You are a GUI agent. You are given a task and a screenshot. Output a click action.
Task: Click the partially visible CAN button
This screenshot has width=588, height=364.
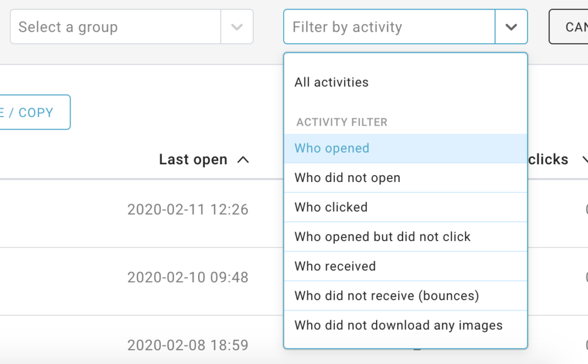[x=571, y=27]
